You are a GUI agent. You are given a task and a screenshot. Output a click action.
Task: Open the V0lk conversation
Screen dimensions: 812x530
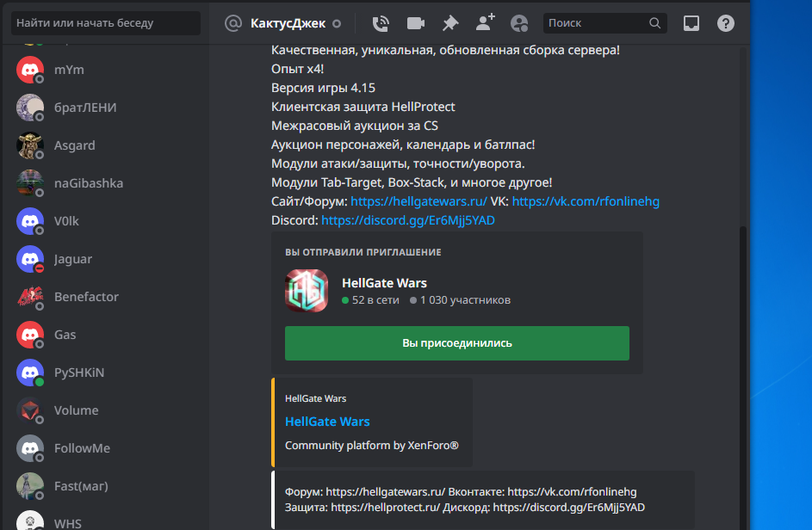106,221
